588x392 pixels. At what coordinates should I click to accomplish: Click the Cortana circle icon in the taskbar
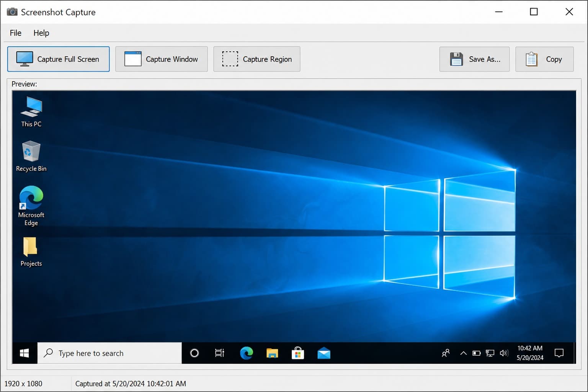(194, 353)
